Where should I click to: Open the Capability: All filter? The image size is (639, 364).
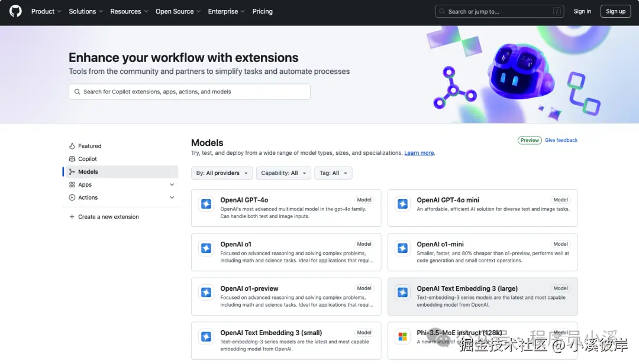point(283,173)
